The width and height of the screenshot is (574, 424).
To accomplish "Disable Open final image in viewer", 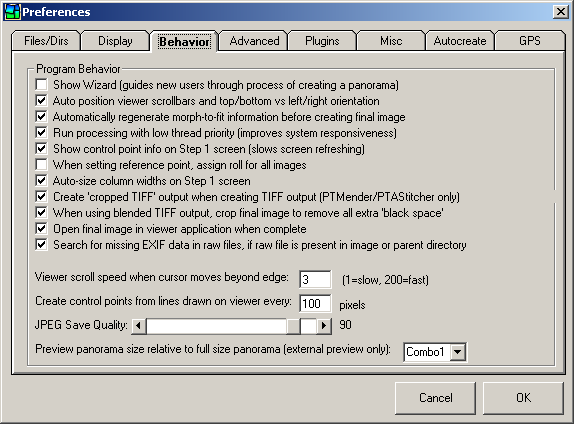I will (x=41, y=229).
